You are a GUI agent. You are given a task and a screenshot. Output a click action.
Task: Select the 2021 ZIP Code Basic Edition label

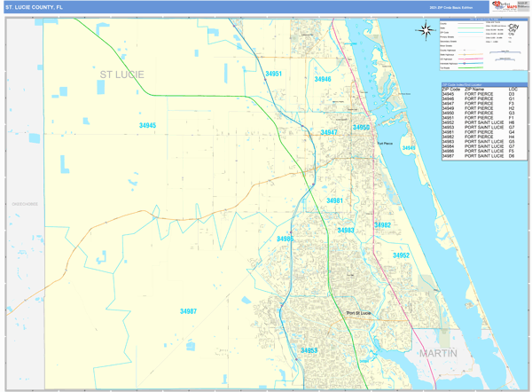pos(451,7)
